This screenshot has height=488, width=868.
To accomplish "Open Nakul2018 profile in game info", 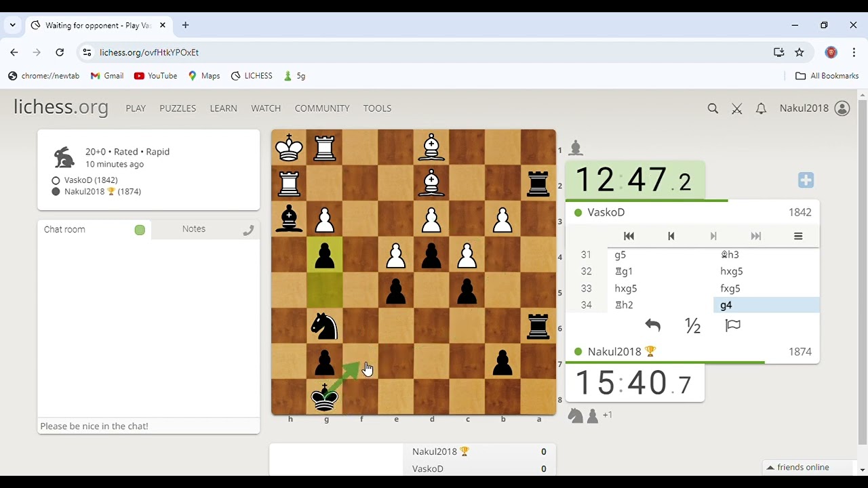I will click(x=102, y=192).
